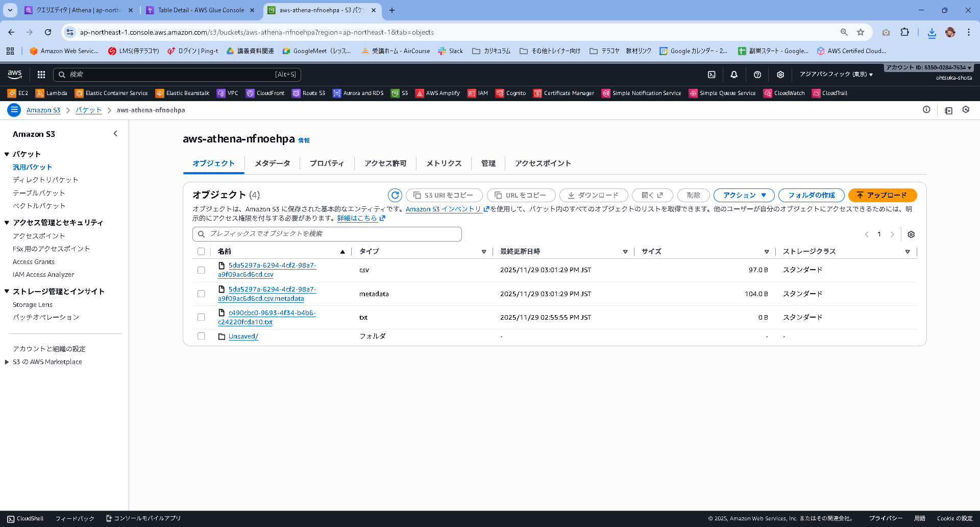The width and height of the screenshot is (980, 527).
Task: Open the AWS console settings gear
Action: (780, 75)
